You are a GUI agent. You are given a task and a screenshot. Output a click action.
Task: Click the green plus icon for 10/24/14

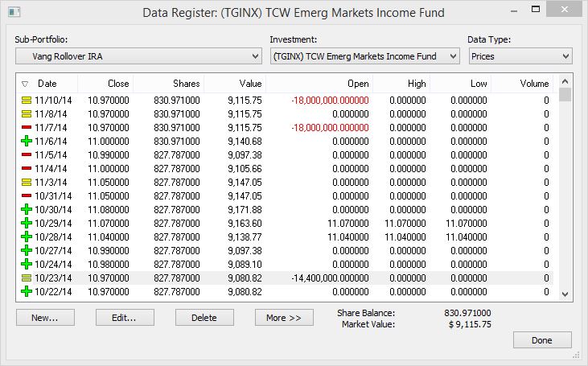click(27, 265)
